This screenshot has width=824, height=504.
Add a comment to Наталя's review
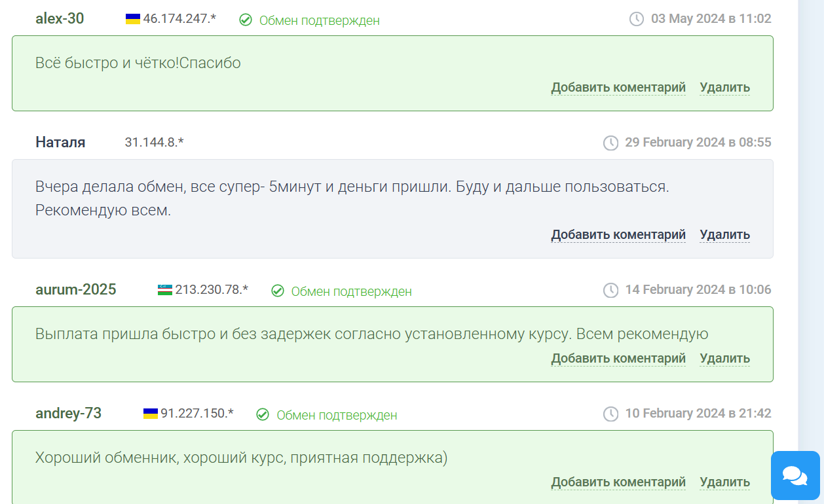click(618, 234)
